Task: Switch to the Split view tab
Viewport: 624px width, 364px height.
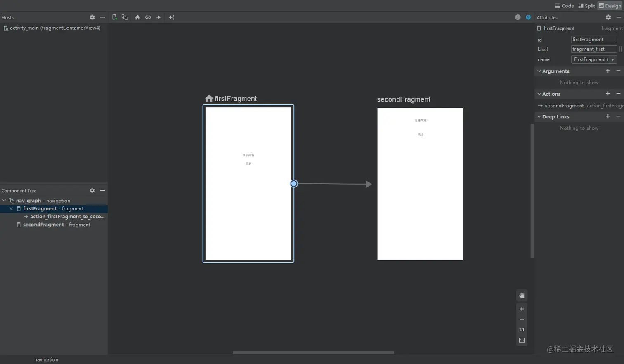Action: tap(586, 6)
